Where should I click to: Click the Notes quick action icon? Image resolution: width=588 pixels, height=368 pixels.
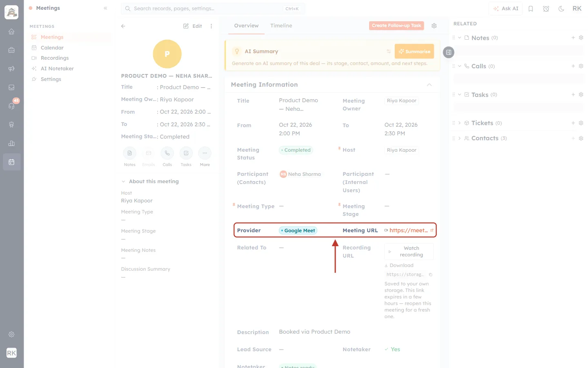129,153
